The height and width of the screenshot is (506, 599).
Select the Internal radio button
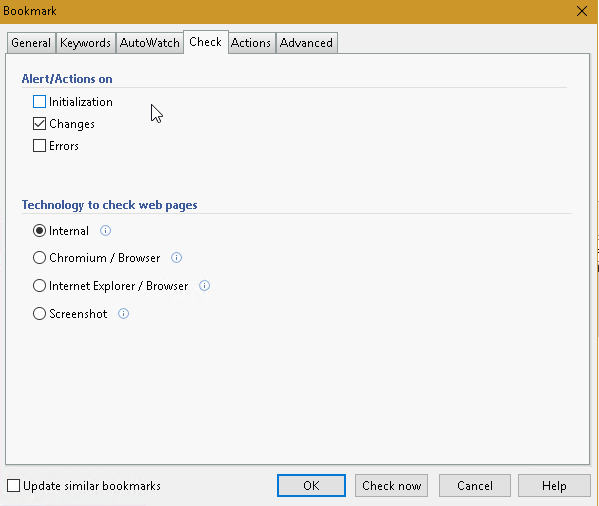point(39,231)
